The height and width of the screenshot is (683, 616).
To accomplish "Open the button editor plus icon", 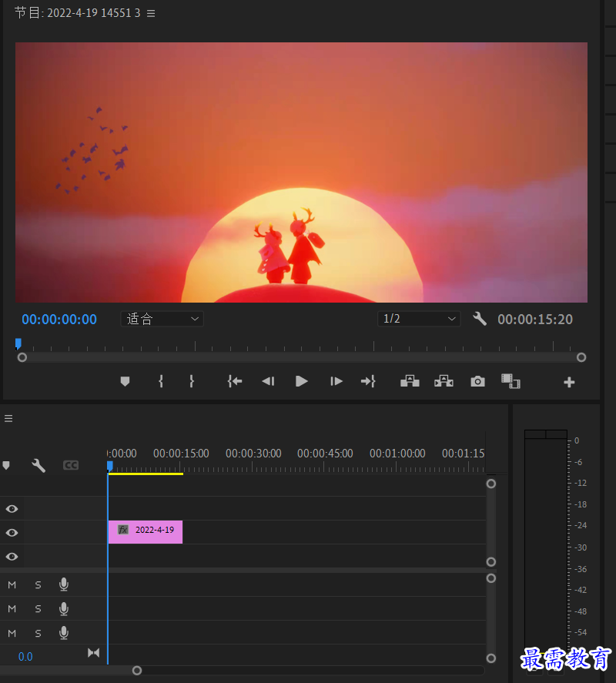I will tap(569, 382).
